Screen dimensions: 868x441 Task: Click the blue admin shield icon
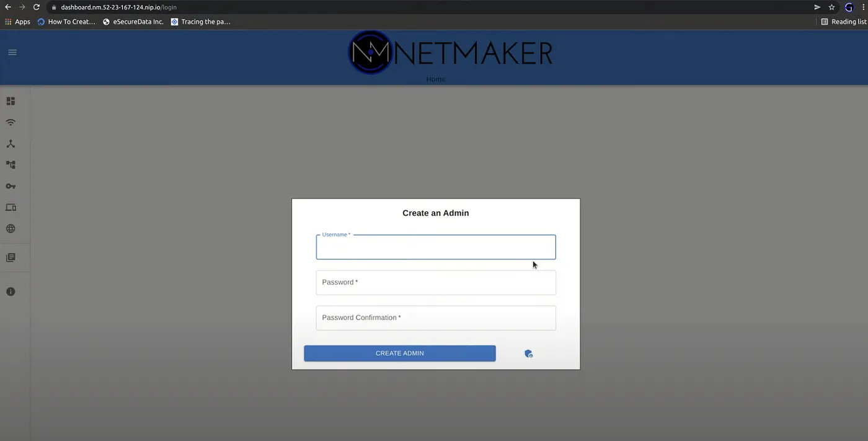(x=528, y=353)
